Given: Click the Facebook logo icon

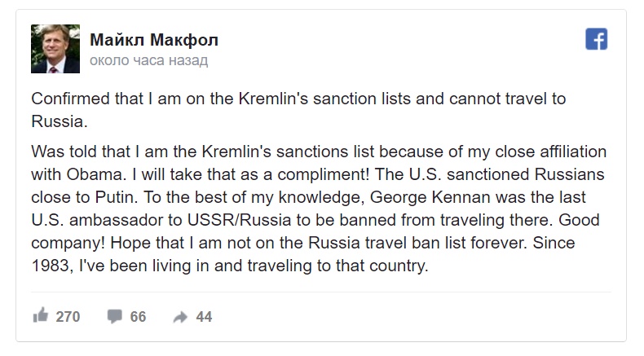Looking at the screenshot, I should click(597, 39).
